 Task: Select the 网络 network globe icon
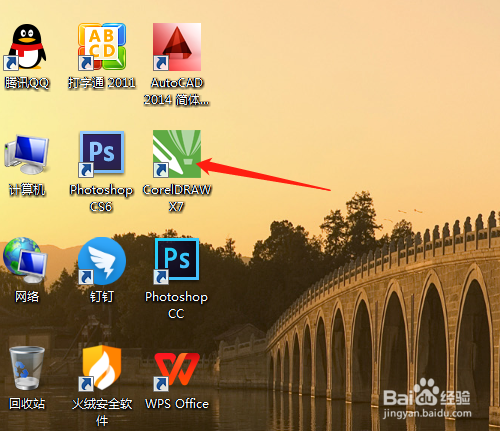(x=25, y=260)
